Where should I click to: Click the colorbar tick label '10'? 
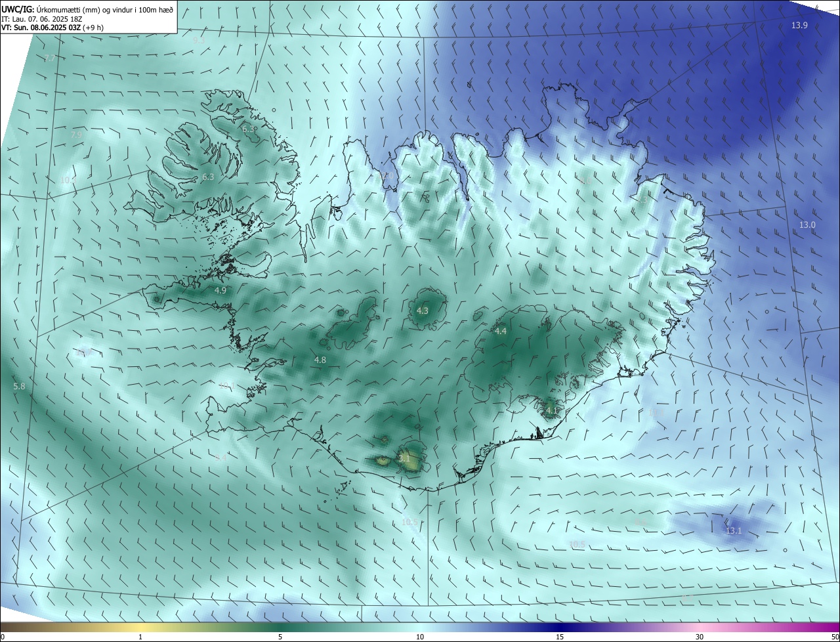coord(420,637)
